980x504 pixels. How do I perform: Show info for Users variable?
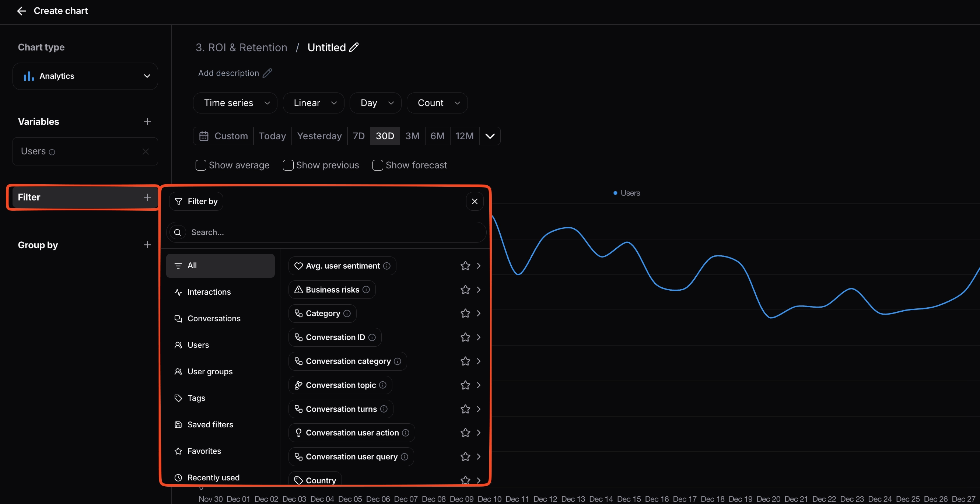(52, 152)
